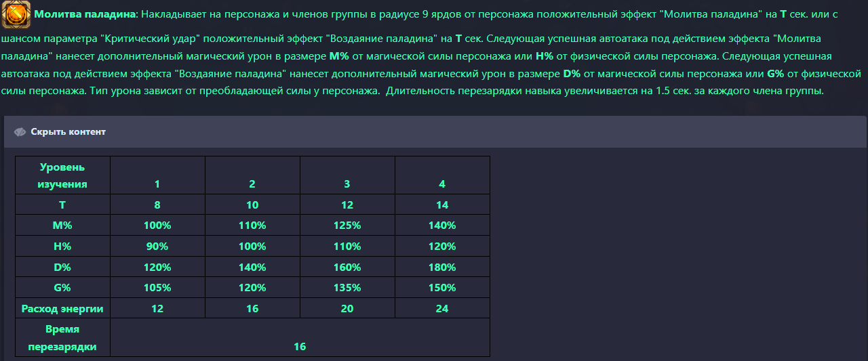Screen dimensions: 868x361
Task: Select the Расход энергии row label
Action: [62, 309]
